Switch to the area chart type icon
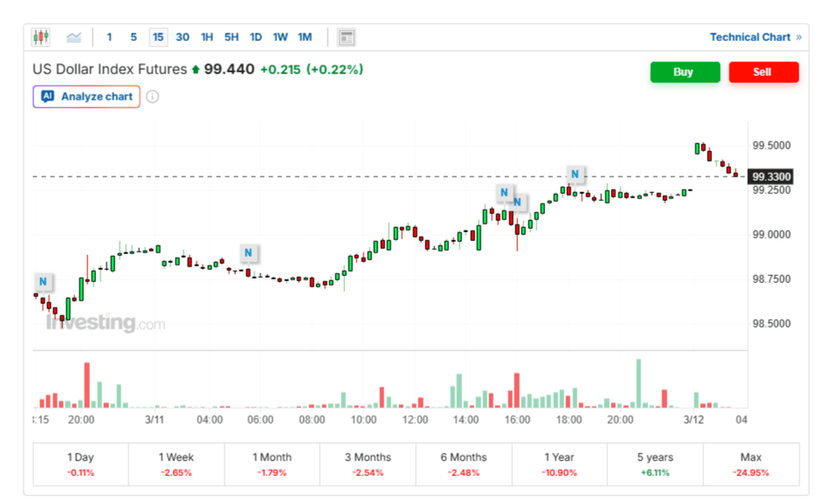This screenshot has height=504, width=830. tap(74, 37)
